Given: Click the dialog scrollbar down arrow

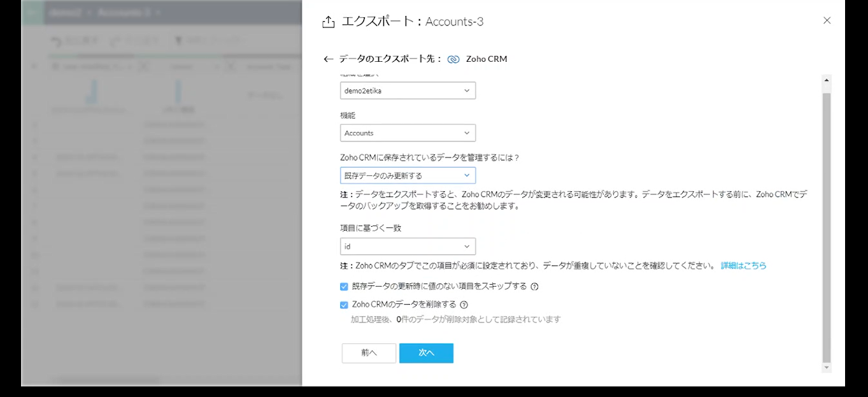Looking at the screenshot, I should point(827,368).
